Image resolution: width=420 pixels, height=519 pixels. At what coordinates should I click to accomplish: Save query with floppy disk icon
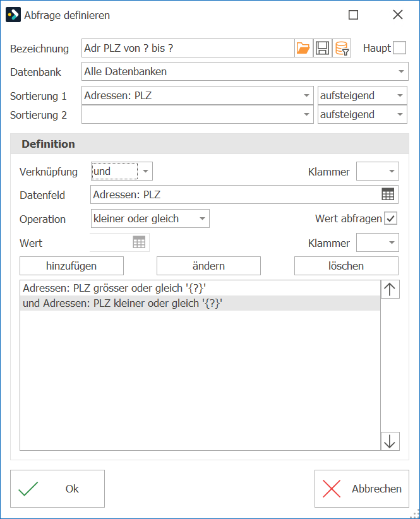click(x=322, y=48)
